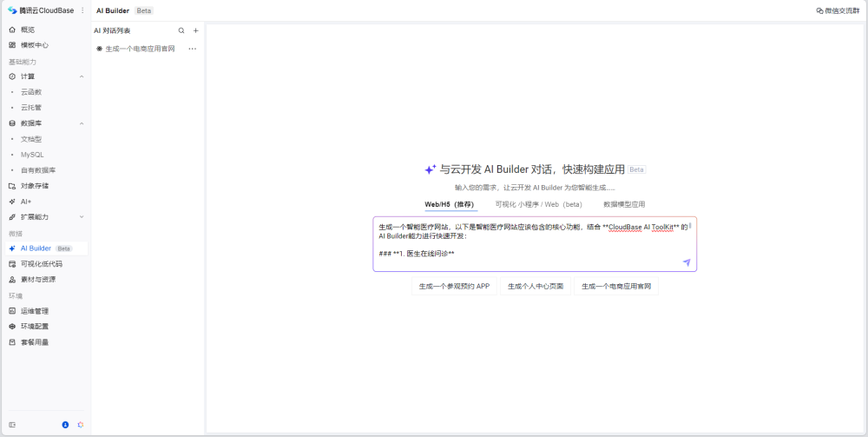This screenshot has width=868, height=437.
Task: Click the 可视化低代码 sidebar label
Action: pyautogui.click(x=42, y=264)
